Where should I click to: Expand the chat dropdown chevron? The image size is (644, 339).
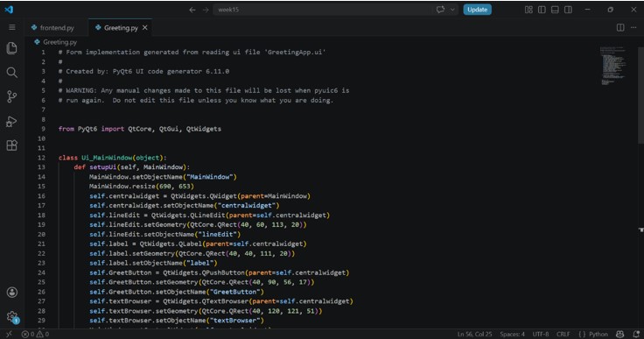[452, 10]
